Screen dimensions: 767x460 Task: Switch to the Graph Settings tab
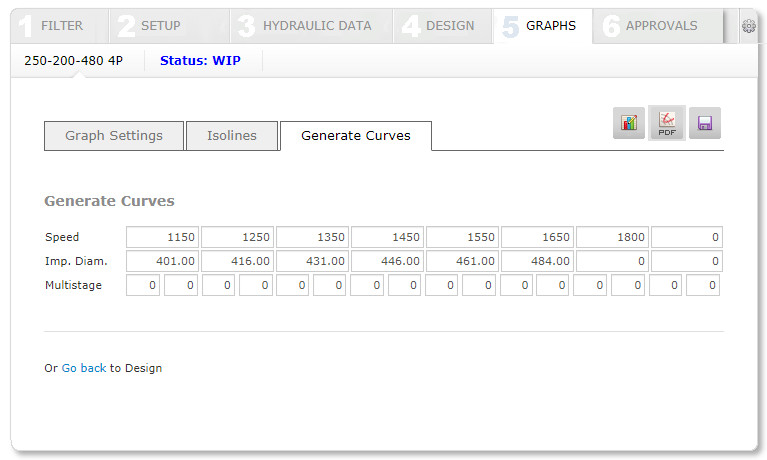(114, 136)
